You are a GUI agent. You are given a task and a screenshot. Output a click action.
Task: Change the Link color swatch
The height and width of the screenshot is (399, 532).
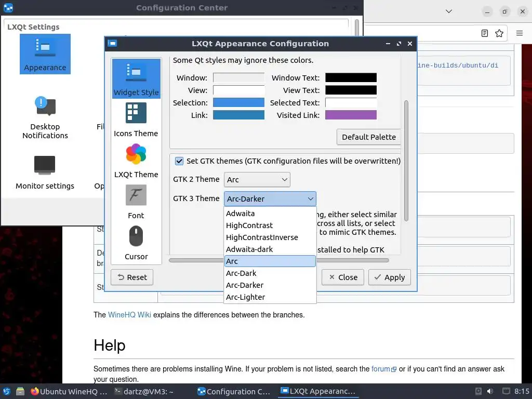238,115
